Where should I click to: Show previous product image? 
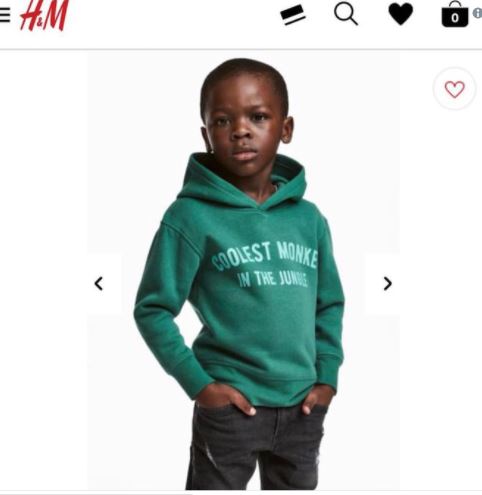pyautogui.click(x=99, y=284)
